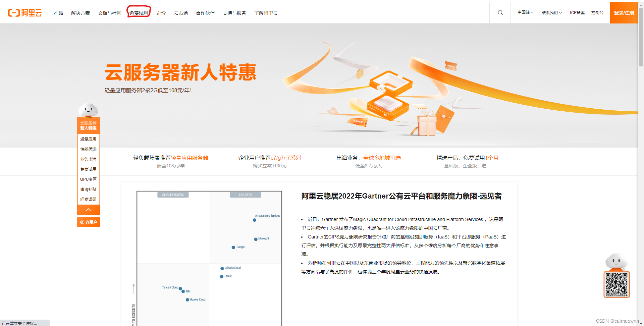This screenshot has height=326, width=644.
Task: Select GPU专区 in floating sidebar
Action: tap(88, 179)
